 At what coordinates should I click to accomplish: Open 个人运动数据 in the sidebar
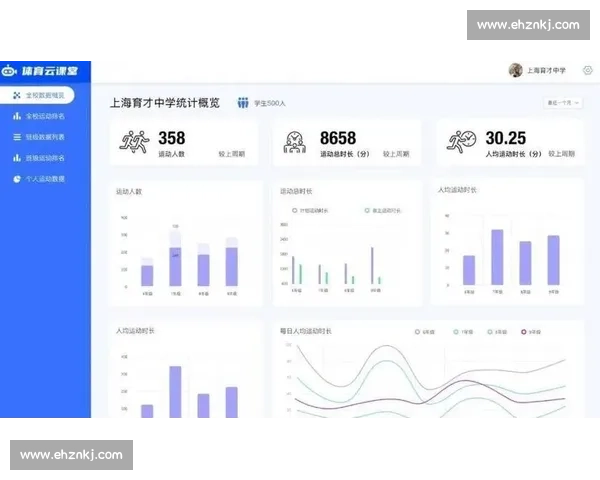pos(45,179)
